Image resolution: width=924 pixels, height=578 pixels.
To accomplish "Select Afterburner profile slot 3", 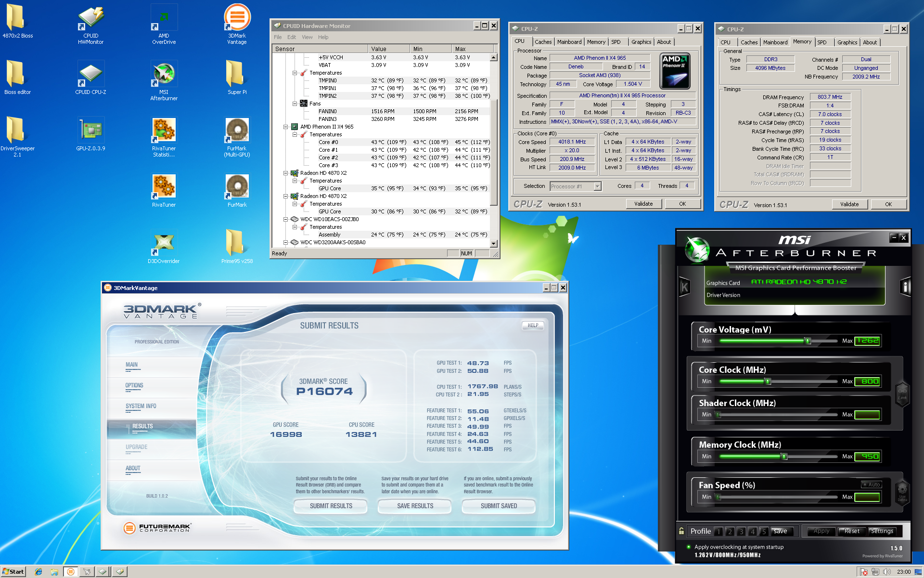I will (741, 531).
